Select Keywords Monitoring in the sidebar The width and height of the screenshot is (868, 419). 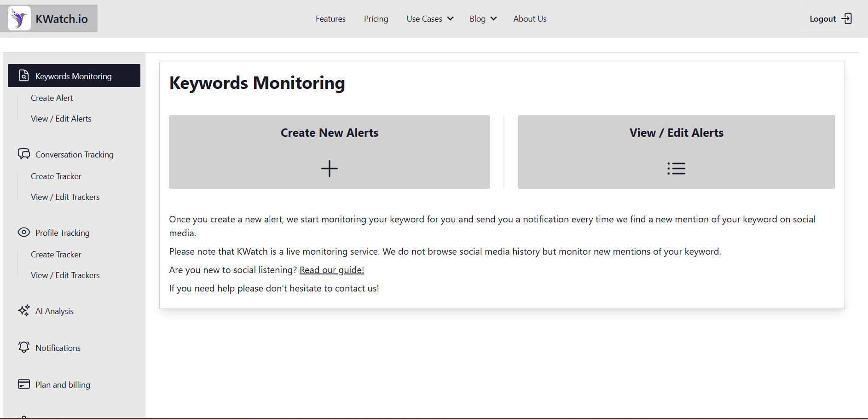(x=74, y=76)
